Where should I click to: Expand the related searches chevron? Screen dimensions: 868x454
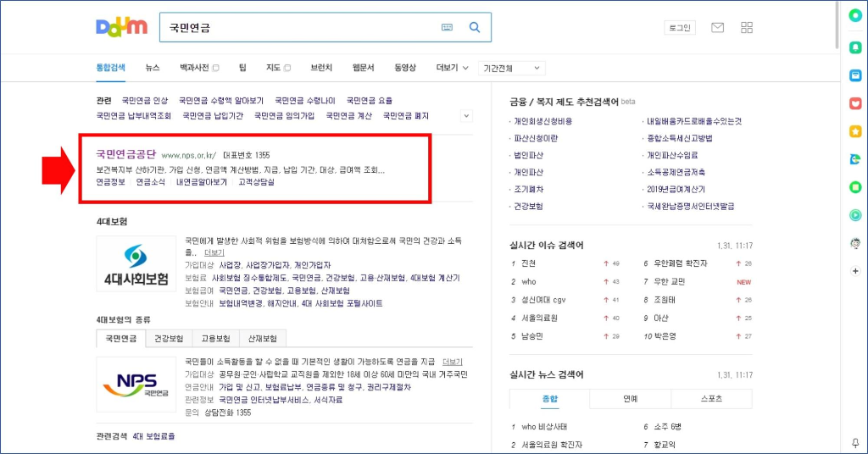466,115
